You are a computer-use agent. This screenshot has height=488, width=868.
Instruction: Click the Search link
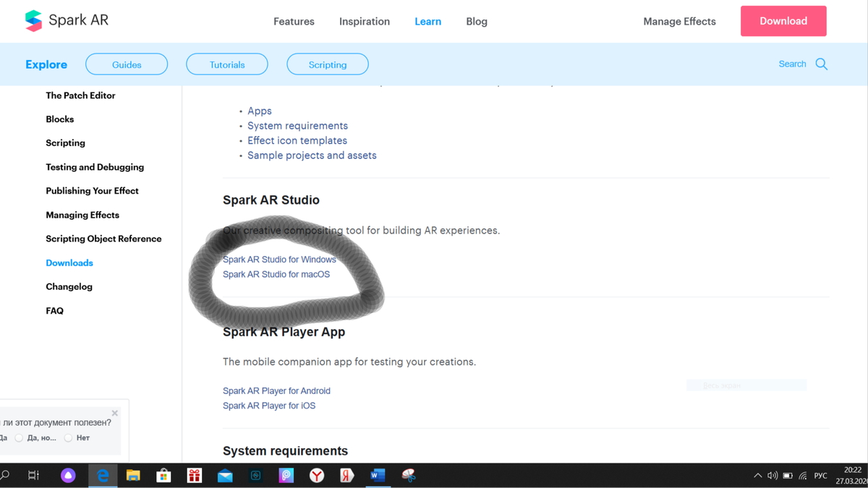[792, 64]
